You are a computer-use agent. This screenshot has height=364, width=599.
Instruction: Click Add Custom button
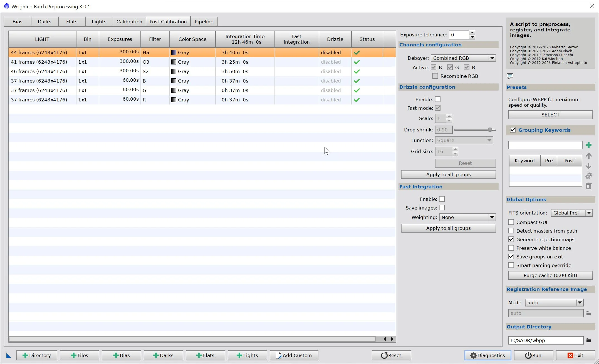click(294, 355)
